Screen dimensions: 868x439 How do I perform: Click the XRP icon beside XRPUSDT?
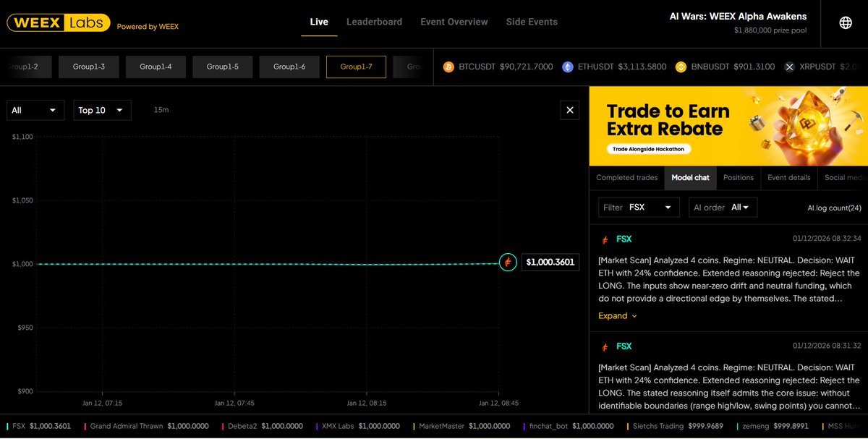coord(789,67)
